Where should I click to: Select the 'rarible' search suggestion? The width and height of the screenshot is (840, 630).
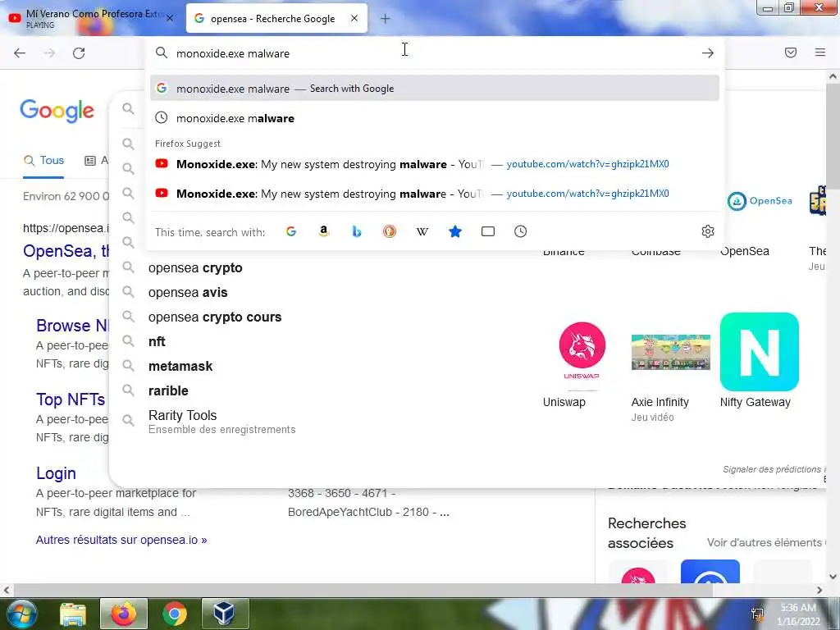click(x=168, y=391)
